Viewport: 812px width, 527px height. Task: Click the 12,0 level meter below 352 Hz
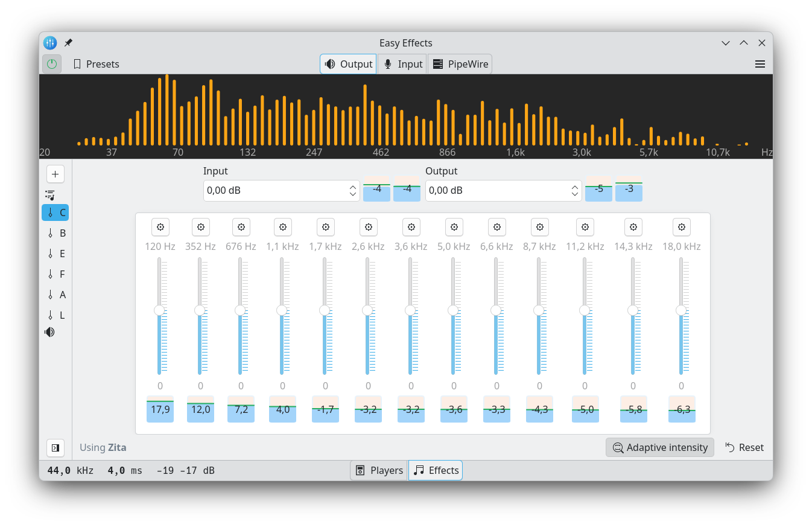click(200, 409)
